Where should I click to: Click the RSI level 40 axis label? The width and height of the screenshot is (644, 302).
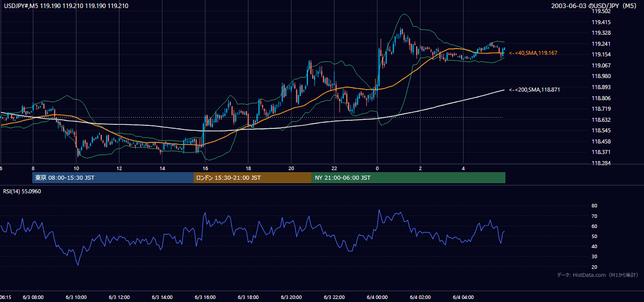[594, 246]
